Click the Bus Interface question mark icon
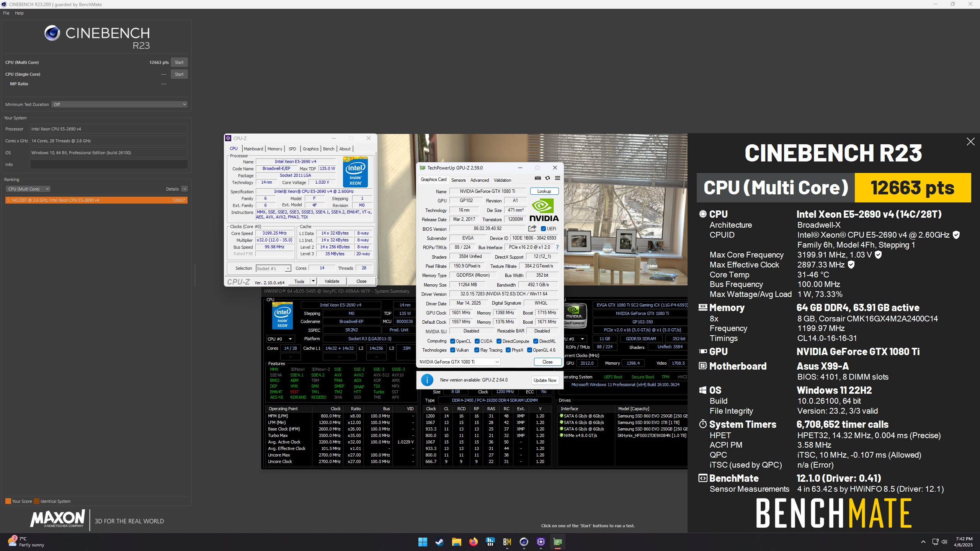The width and height of the screenshot is (980, 551). pos(557,247)
